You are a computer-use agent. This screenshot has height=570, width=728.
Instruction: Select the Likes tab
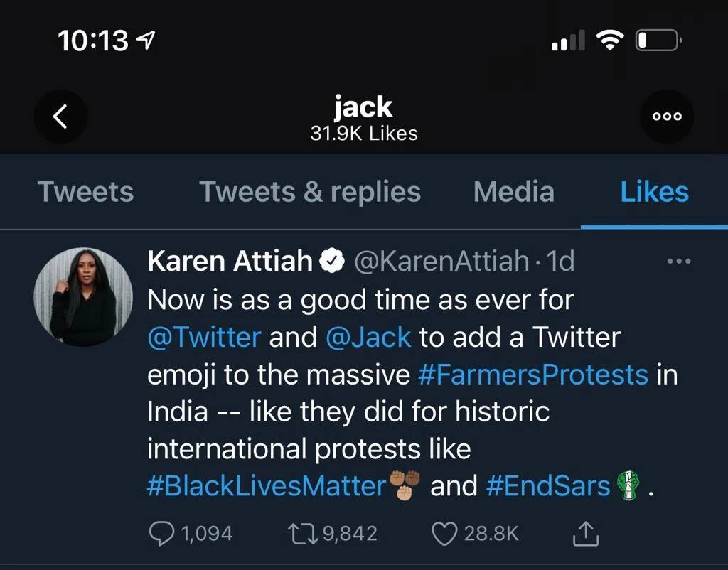pos(654,192)
